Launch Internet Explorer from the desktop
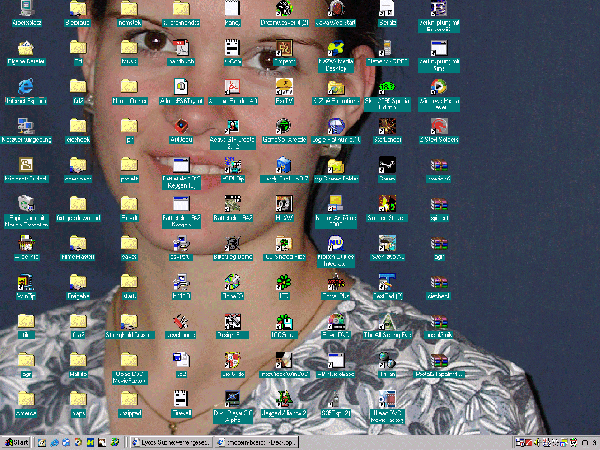The height and width of the screenshot is (450, 600). coord(26,88)
